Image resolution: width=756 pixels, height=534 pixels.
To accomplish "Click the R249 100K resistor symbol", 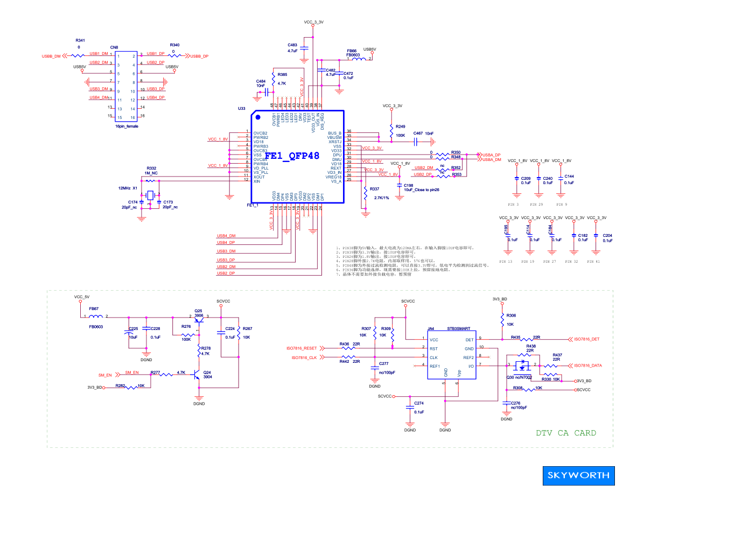I will coord(391,131).
